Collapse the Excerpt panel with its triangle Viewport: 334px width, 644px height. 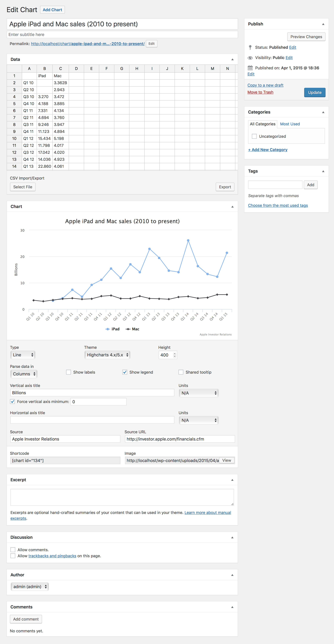[232, 480]
